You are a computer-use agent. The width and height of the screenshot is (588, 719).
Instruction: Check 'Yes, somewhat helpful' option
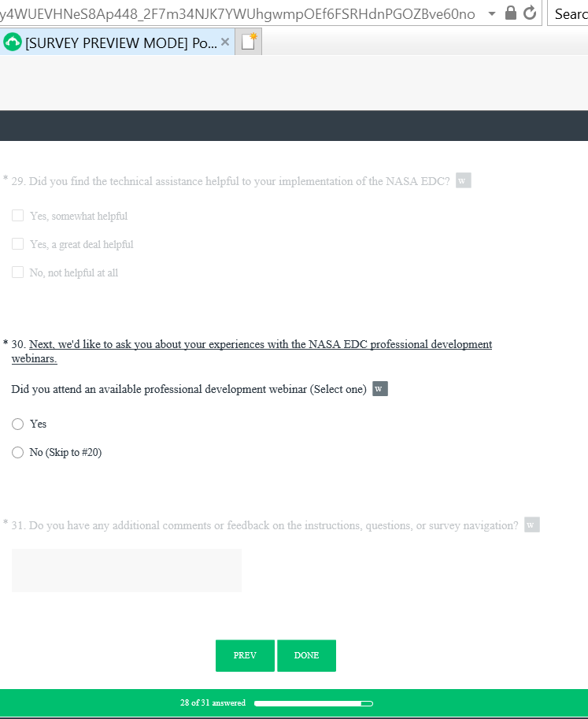17,216
